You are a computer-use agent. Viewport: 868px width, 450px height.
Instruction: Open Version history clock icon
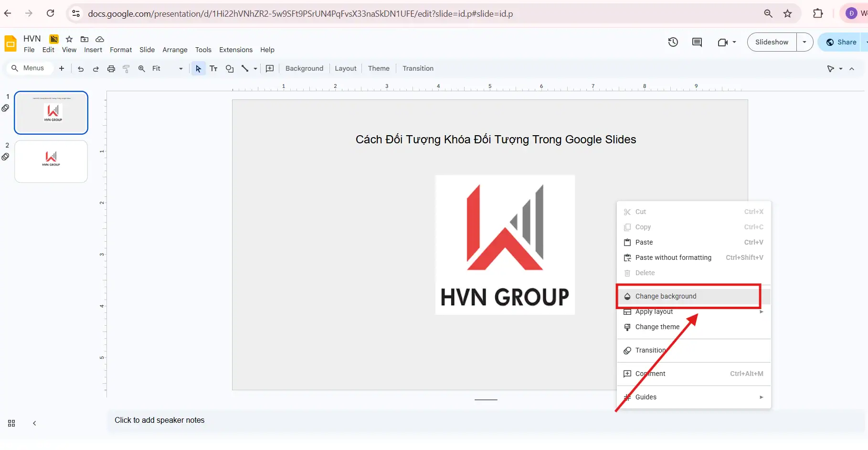673,42
